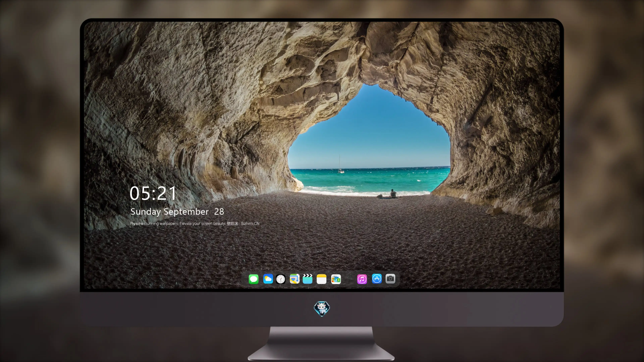This screenshot has width=644, height=362.
Task: Launch the gray Camera app from the dock
Action: [390, 279]
